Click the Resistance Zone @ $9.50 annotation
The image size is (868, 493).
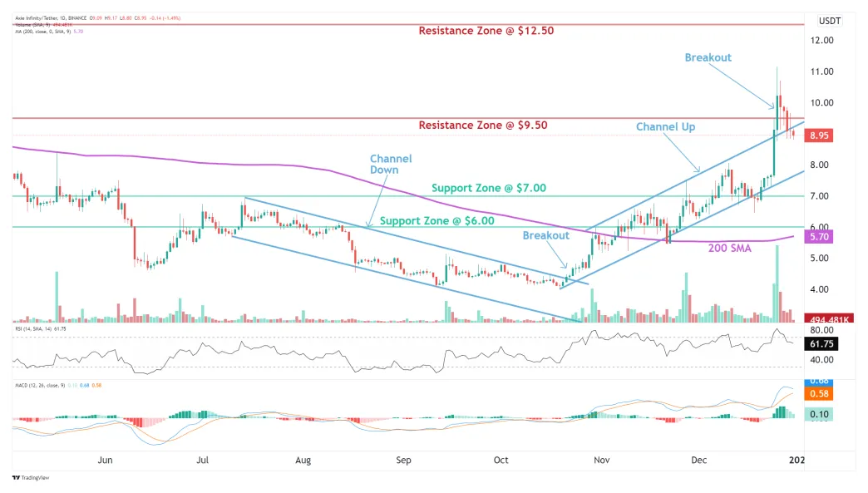tap(481, 125)
